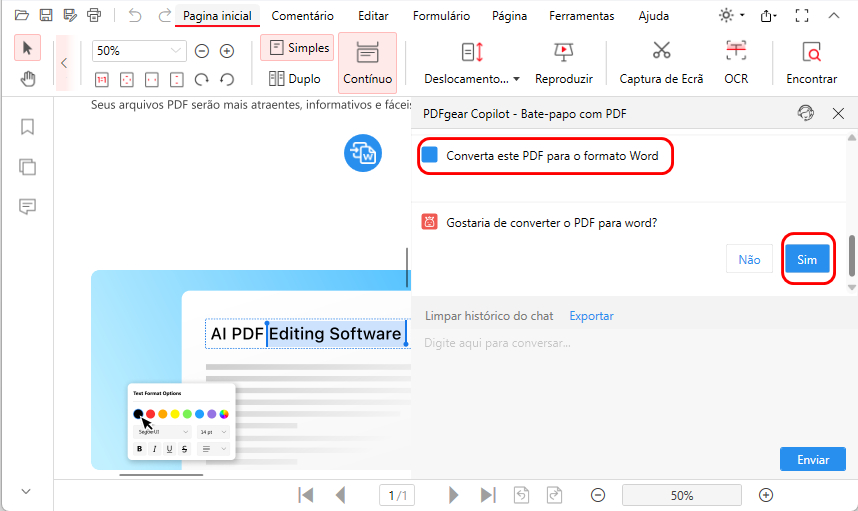
Task: Open the share export dropdown
Action: tap(769, 16)
